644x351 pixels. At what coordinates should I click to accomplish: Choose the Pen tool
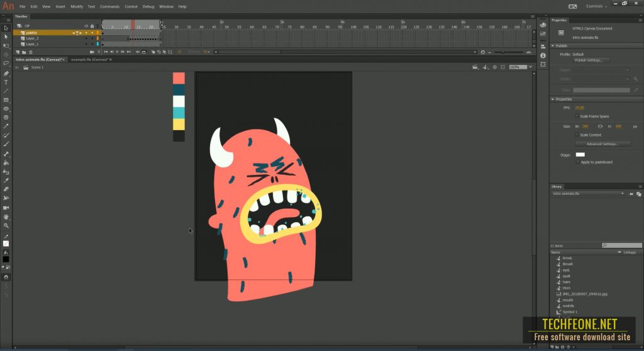pos(6,73)
